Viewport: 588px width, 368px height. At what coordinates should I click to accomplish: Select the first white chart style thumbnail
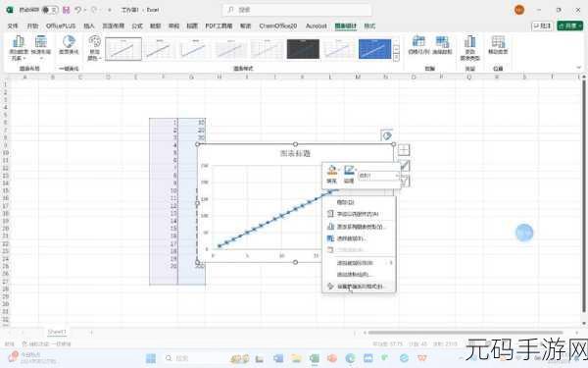(123, 49)
